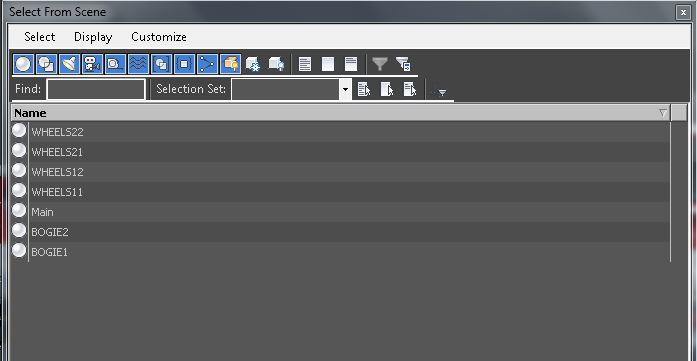The width and height of the screenshot is (697, 361).
Task: Open the toolbar options small arrow
Action: click(441, 92)
